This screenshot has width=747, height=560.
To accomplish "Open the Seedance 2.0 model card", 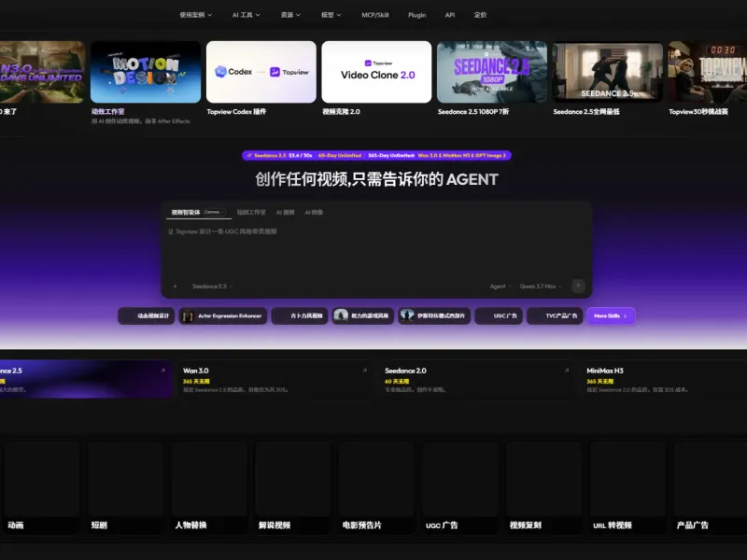I will pyautogui.click(x=477, y=379).
